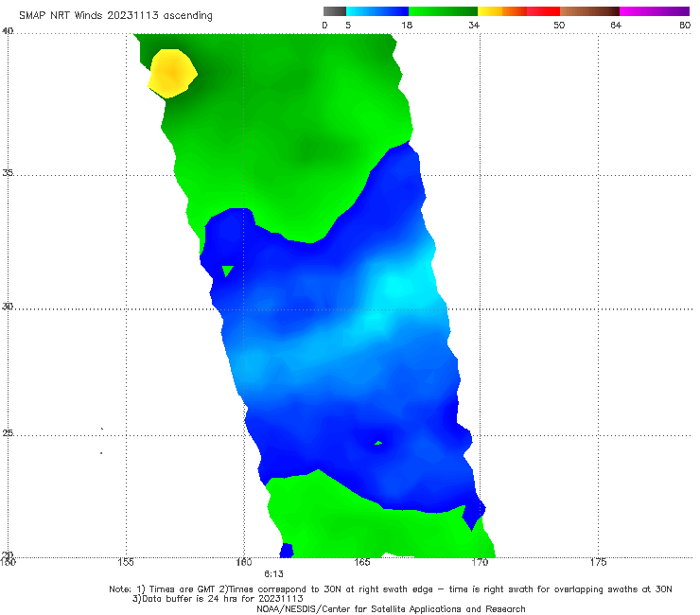Click the color bar label '34'
This screenshot has height=615, width=700.
(x=474, y=25)
